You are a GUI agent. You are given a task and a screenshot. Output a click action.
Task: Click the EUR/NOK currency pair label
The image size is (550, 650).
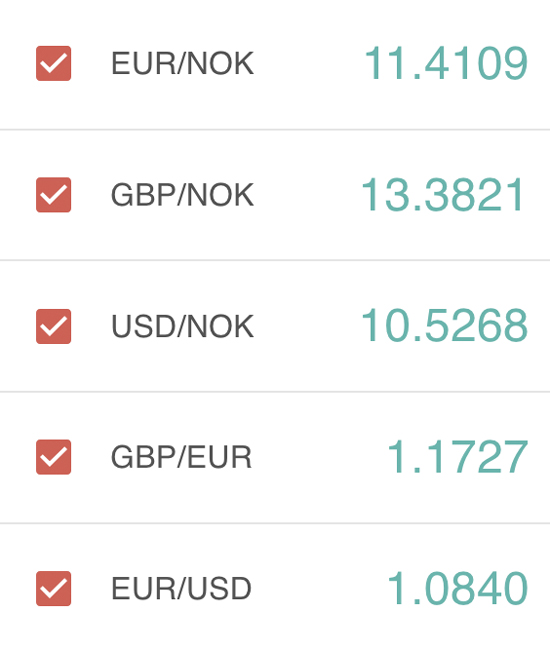tap(182, 63)
